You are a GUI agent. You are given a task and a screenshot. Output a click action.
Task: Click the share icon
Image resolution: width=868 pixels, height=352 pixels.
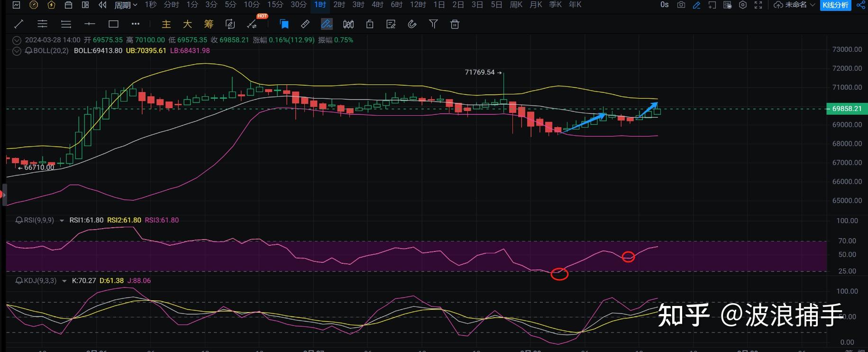[x=861, y=5]
